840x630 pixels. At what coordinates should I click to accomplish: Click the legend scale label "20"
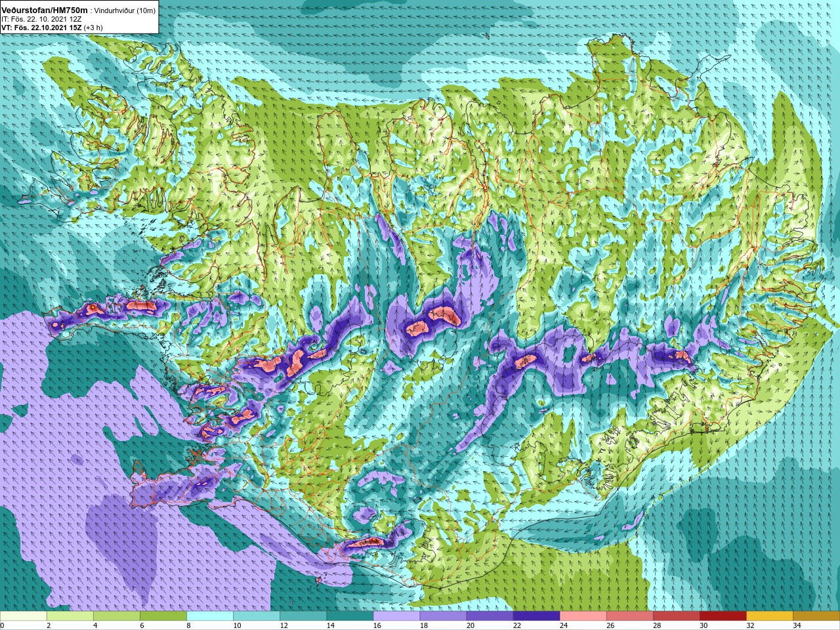pos(471,625)
